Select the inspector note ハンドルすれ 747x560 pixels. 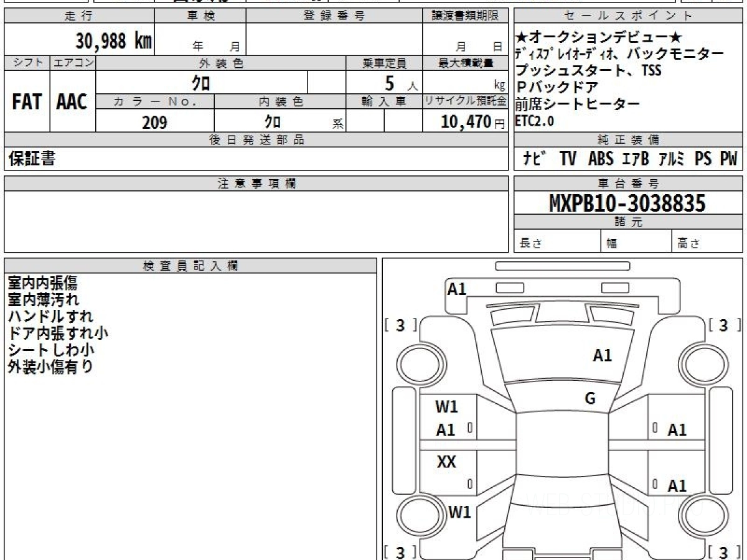50,317
